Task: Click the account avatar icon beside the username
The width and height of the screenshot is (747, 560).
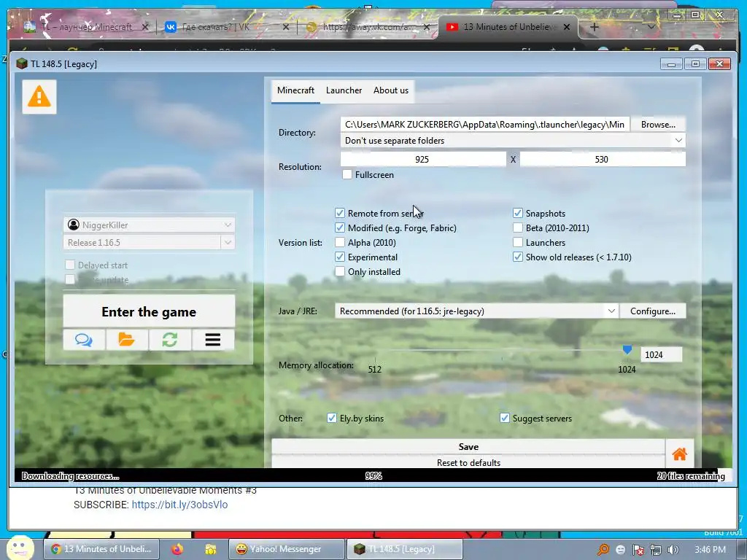Action: [x=74, y=225]
